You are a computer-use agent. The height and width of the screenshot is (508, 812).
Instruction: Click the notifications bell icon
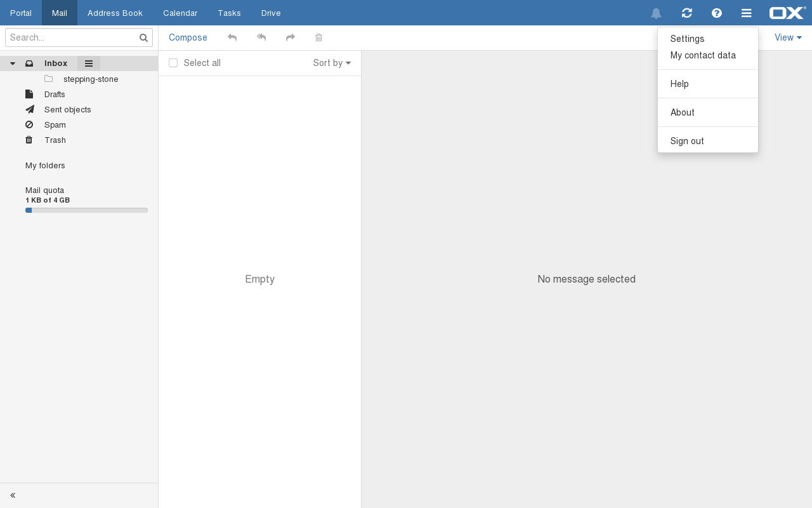click(x=656, y=13)
